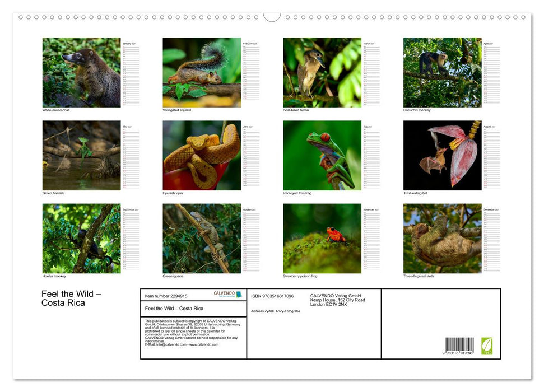544x392 pixels.
Task: Click the November month heading
Action: pyautogui.click(x=371, y=209)
